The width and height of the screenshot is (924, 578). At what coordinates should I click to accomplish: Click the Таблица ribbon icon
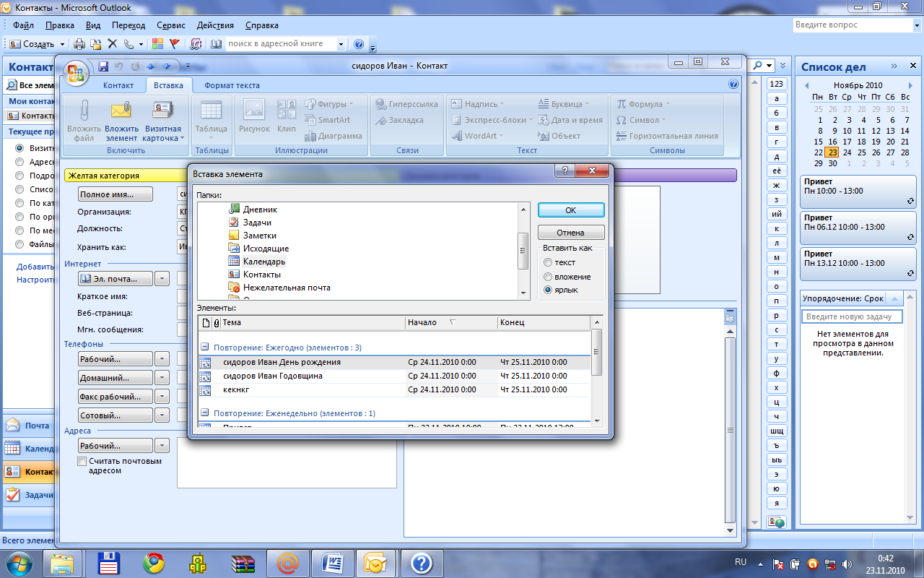pyautogui.click(x=211, y=111)
